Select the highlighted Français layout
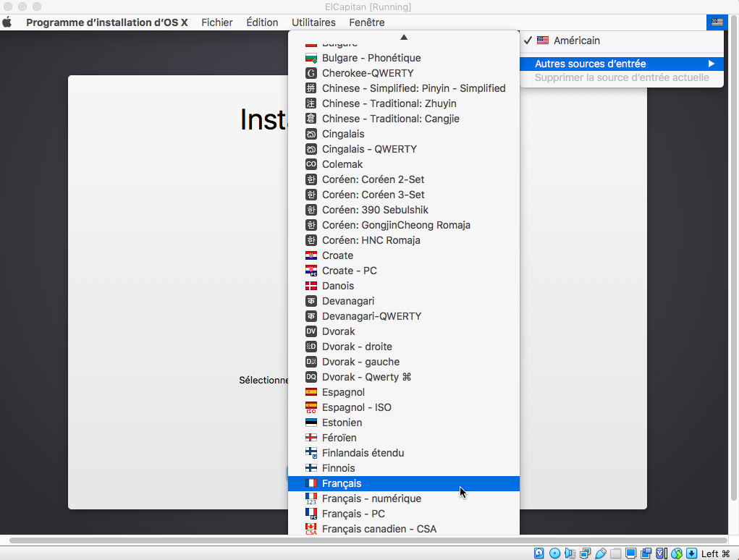Image resolution: width=739 pixels, height=560 pixels. click(x=403, y=483)
